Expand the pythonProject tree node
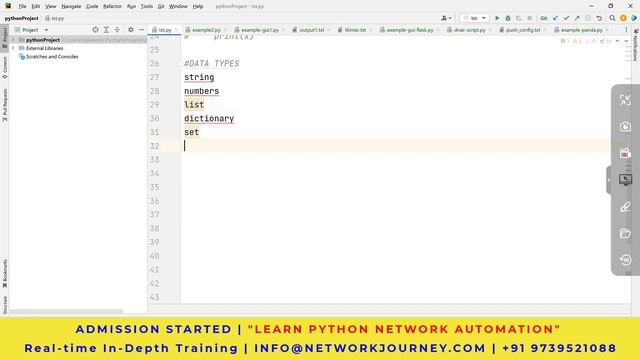 (13, 40)
